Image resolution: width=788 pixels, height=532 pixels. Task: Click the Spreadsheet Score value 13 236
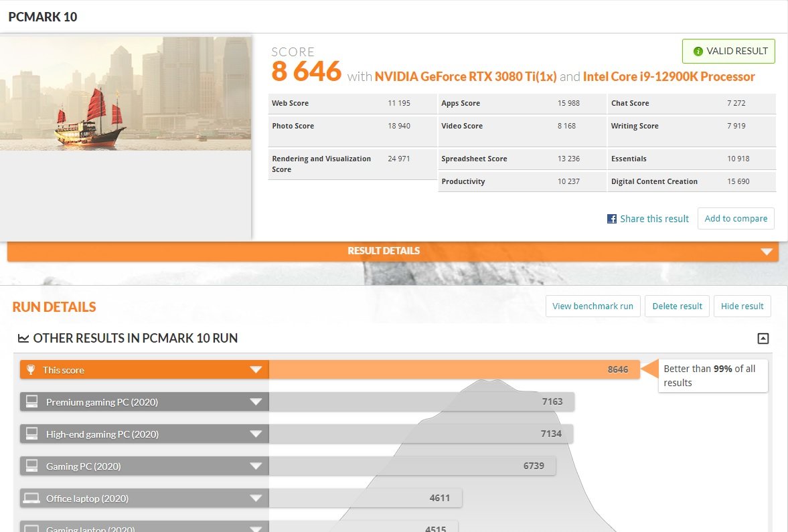pyautogui.click(x=568, y=159)
